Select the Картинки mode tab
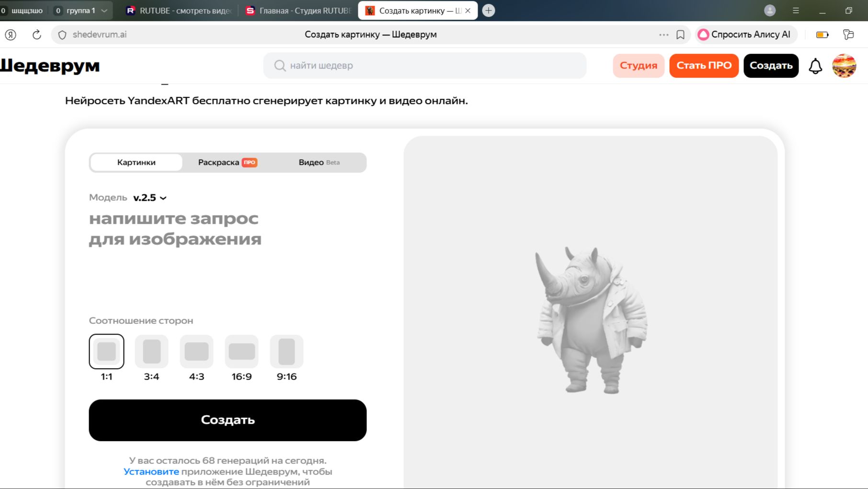Screen dimensions: 868x489 pyautogui.click(x=137, y=163)
